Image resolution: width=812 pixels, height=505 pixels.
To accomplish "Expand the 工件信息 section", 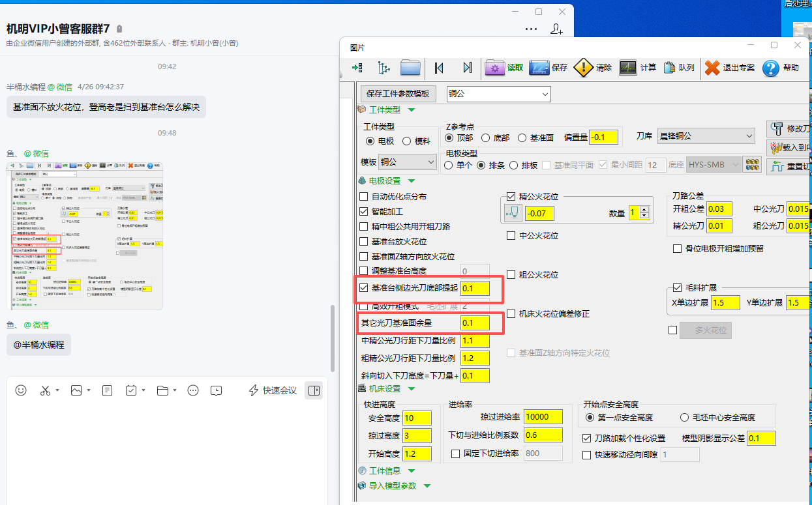I will coord(412,470).
